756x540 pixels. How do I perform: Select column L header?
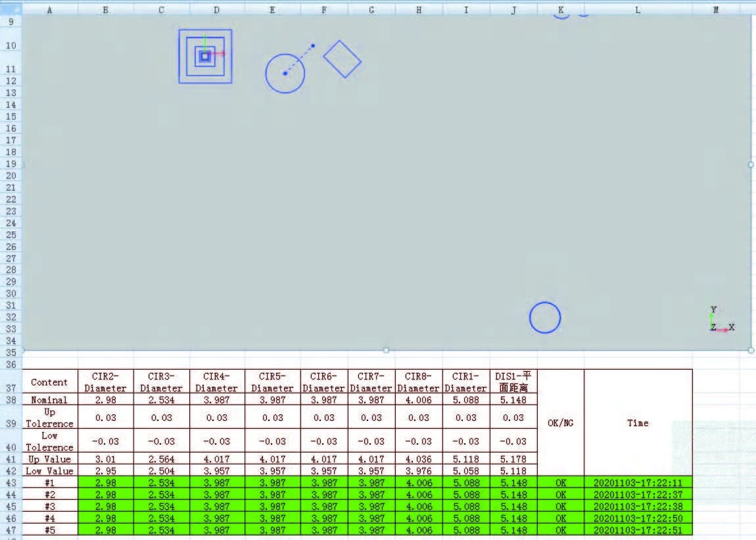638,10
